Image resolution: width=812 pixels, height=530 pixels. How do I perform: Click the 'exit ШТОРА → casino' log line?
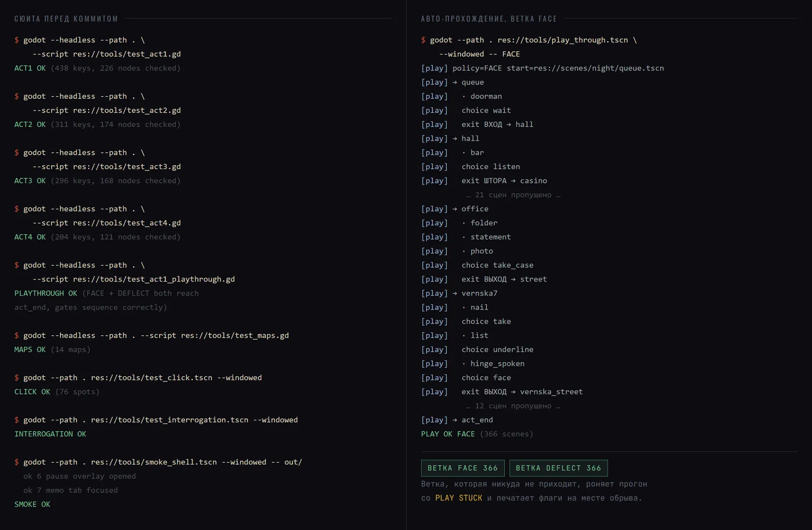tap(484, 181)
